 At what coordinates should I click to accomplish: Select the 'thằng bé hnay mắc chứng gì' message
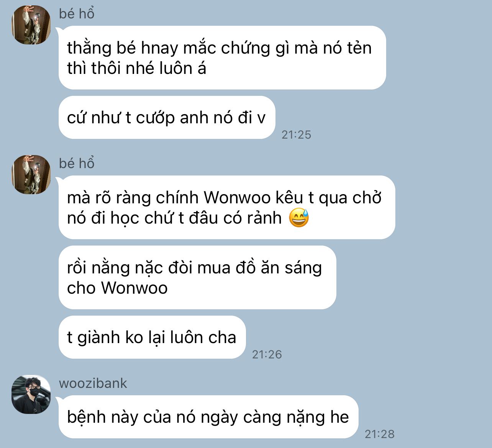222,58
